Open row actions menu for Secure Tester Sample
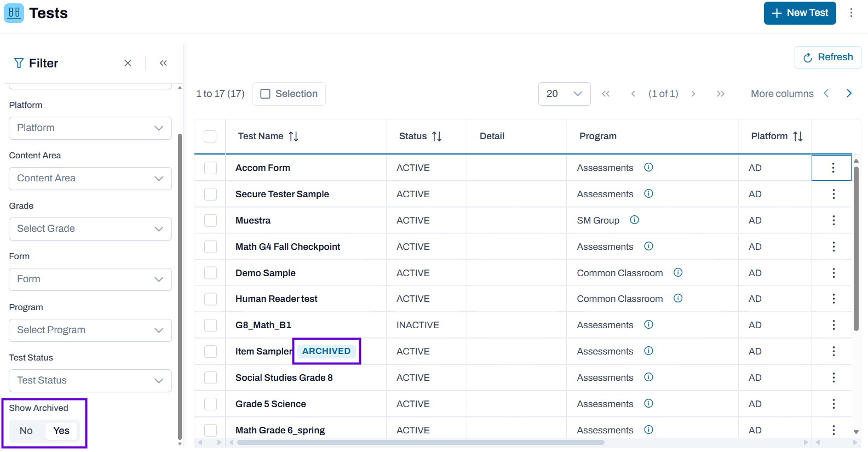 tap(833, 194)
